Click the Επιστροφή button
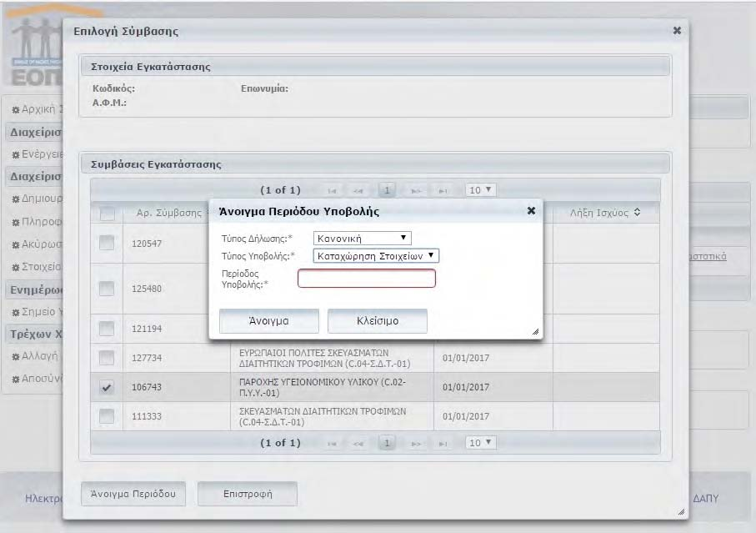Screen dimensions: 756x533 pyautogui.click(x=248, y=494)
